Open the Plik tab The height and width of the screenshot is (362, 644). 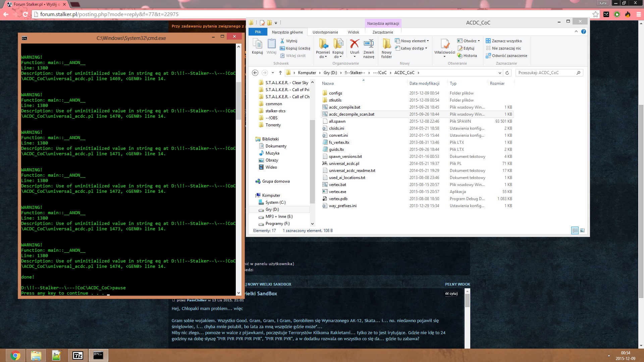pyautogui.click(x=258, y=32)
